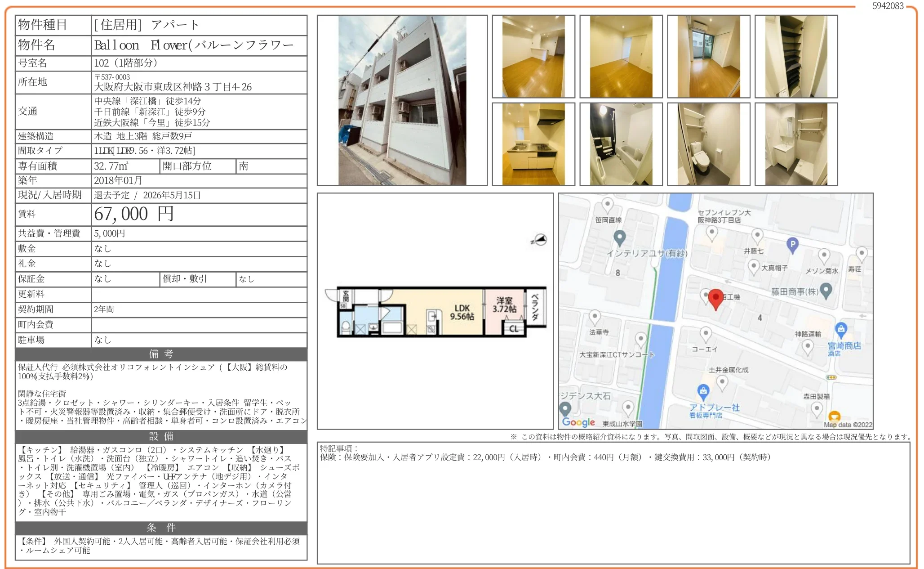
Task: Click the red location pin on map
Action: click(x=715, y=298)
